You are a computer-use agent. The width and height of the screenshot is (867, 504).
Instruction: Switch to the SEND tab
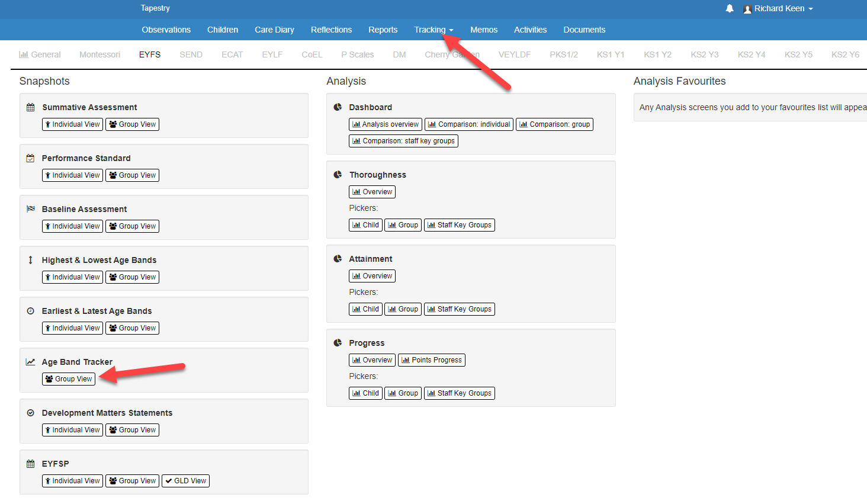click(x=191, y=54)
